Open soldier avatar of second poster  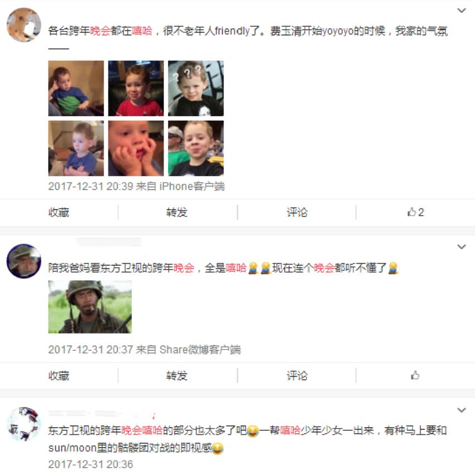(x=24, y=261)
